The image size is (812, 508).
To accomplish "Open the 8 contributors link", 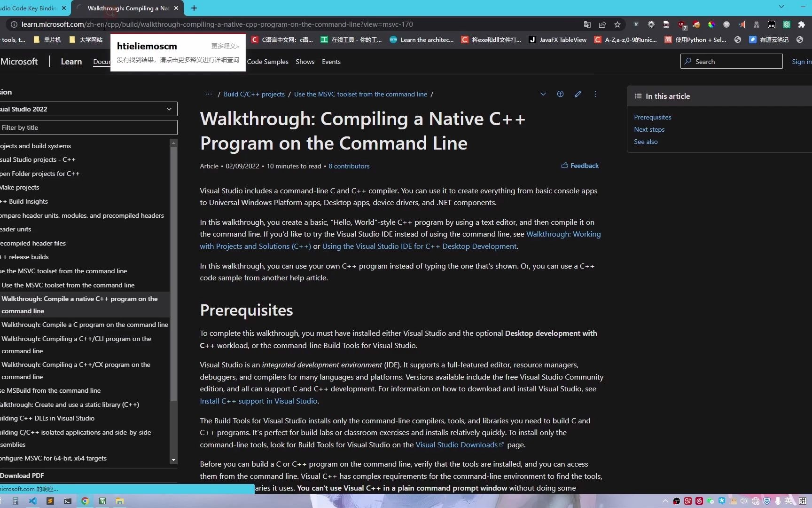I will [349, 166].
